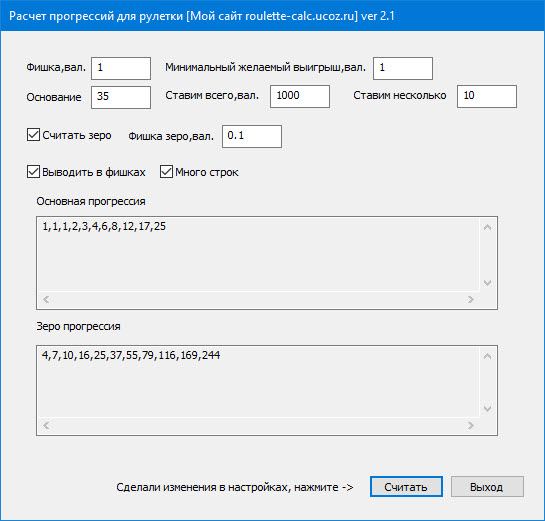Image resolution: width=545 pixels, height=521 pixels.
Task: Click down arrow of Зеро прогрессия scrollbar
Action: coord(487,408)
